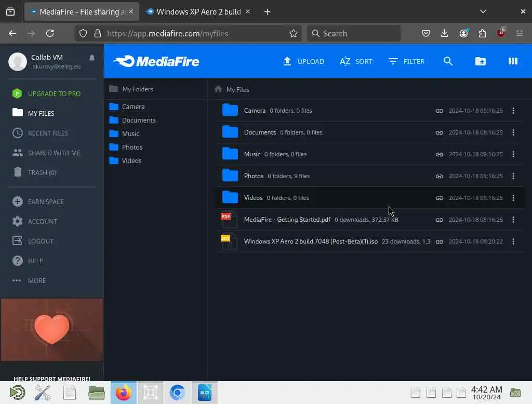Open options menu for Photos folder row
The width and height of the screenshot is (532, 404).
tap(513, 176)
